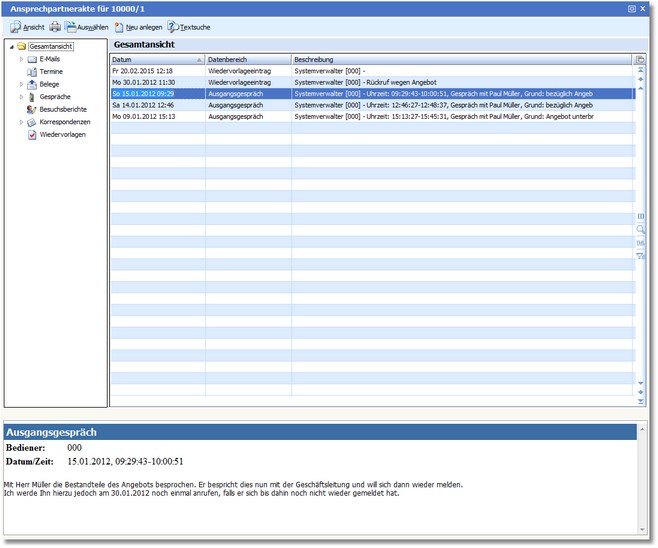Click the search magnifier icon beside grid
The image size is (658, 548).
(641, 229)
